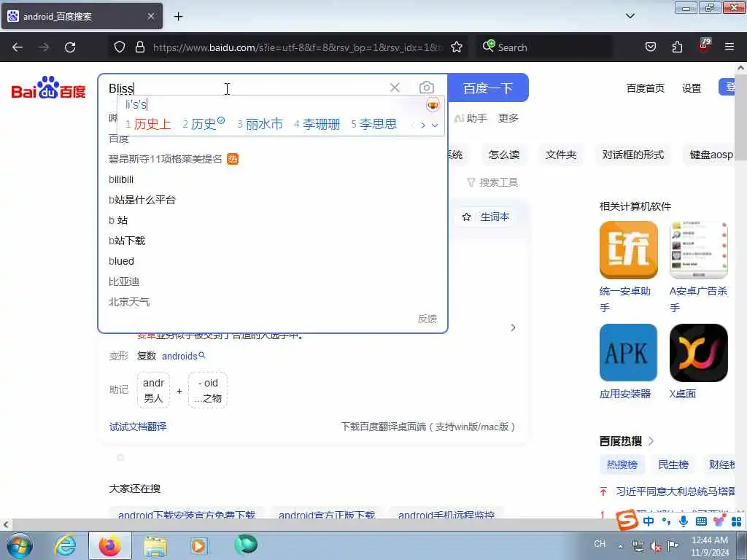Switch to the 热搜榜 tab

click(x=622, y=464)
